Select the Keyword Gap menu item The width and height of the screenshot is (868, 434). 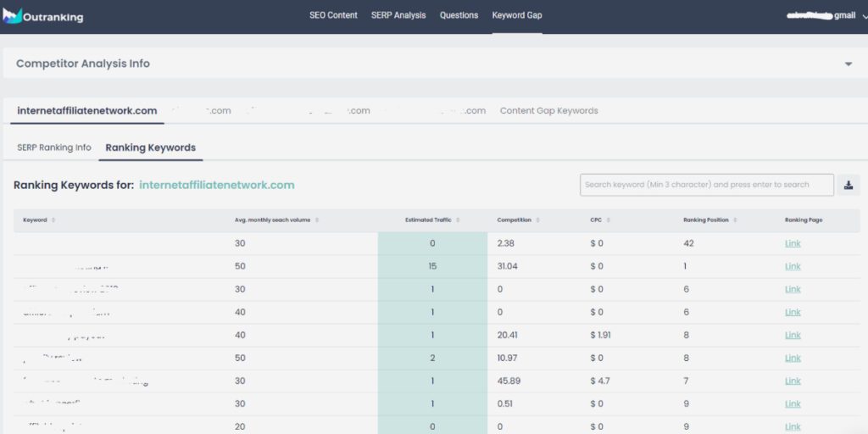517,15
